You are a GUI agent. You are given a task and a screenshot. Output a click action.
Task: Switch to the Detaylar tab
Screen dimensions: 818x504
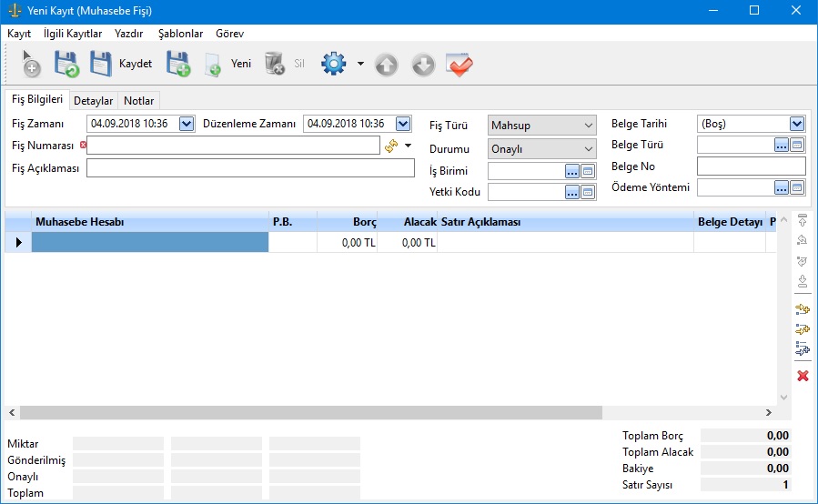[94, 101]
